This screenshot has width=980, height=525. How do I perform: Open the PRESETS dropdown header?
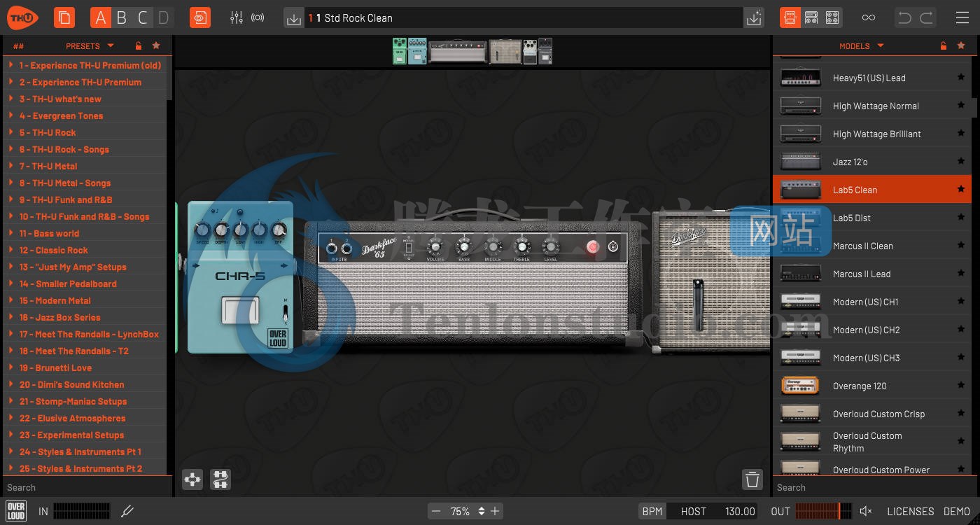coord(90,46)
